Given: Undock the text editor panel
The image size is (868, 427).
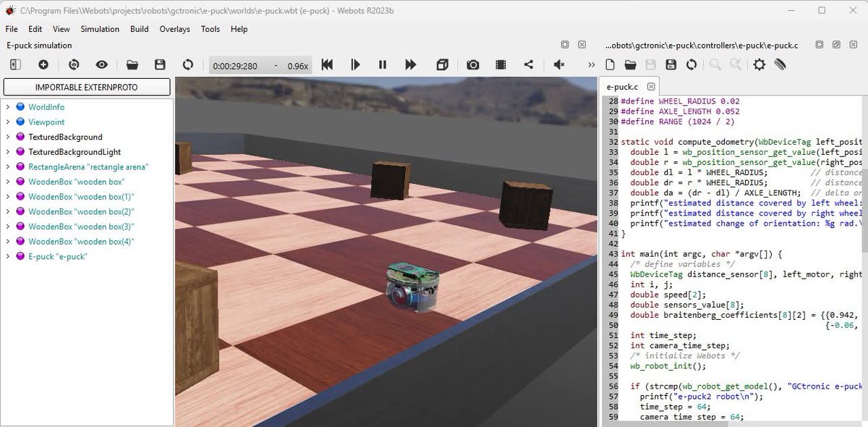Looking at the screenshot, I should [x=836, y=45].
